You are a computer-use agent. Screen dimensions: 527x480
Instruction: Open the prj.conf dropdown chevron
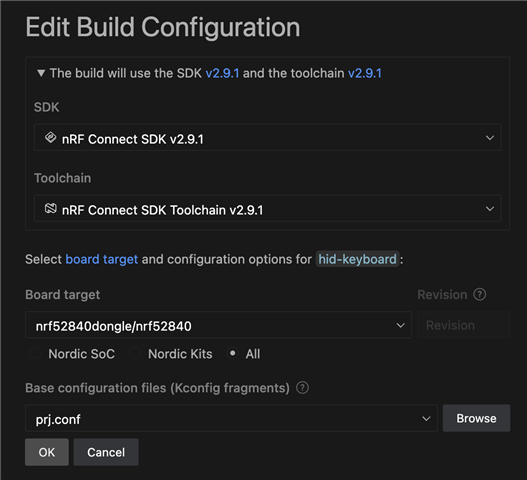(x=426, y=418)
